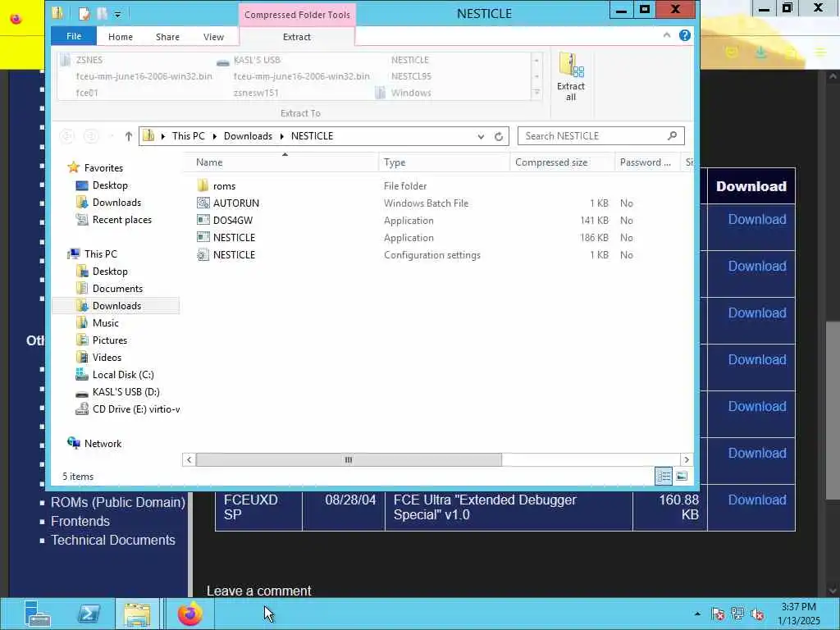Screen dimensions: 840x630
Task: Click the horizontal scrollbar right arrow
Action: click(687, 459)
